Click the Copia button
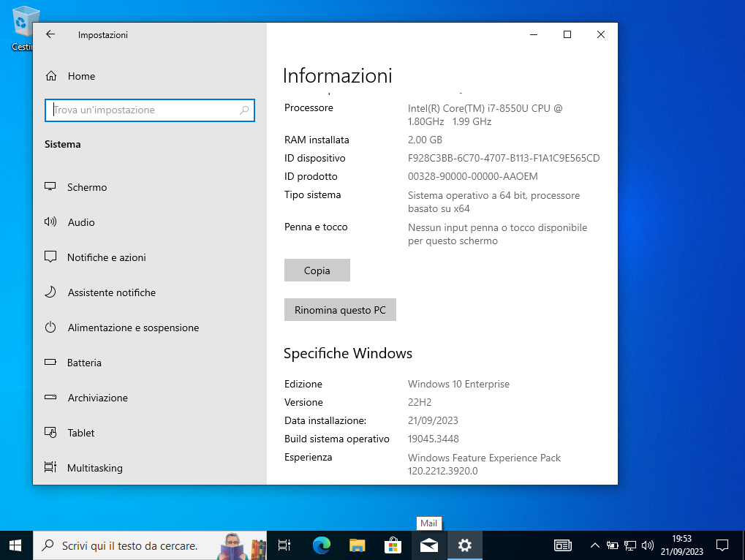Screen dimensions: 745x560 tap(317, 270)
